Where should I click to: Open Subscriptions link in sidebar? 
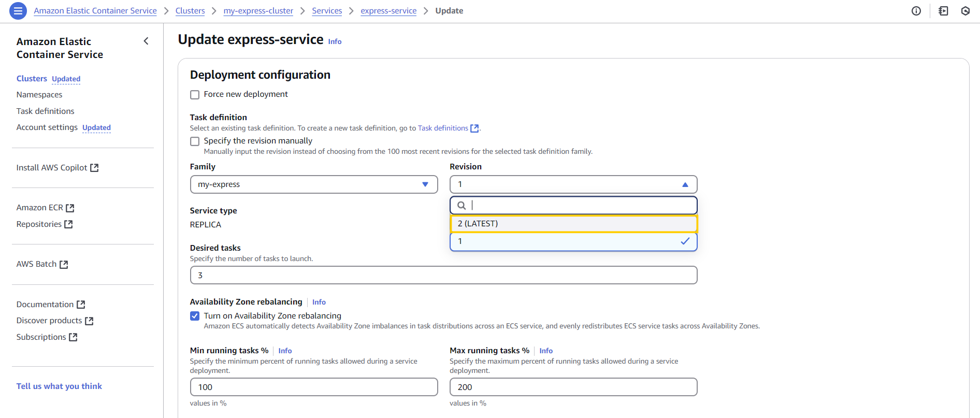pos(41,337)
